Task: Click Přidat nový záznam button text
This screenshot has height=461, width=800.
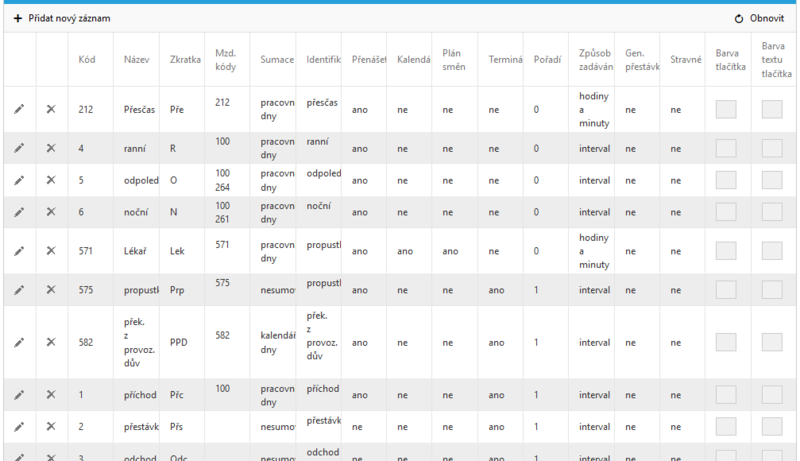Action: pyautogui.click(x=69, y=18)
